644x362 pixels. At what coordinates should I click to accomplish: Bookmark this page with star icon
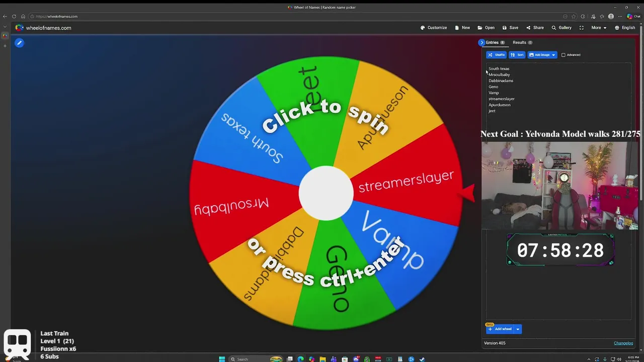[574, 16]
